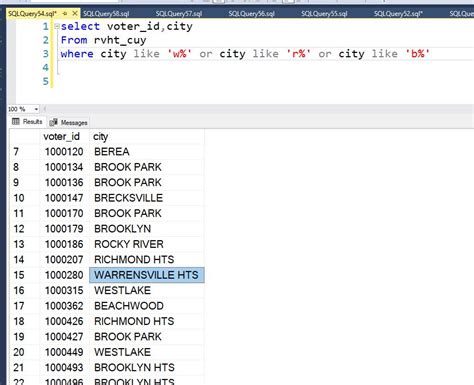Close the SQLQuery54.sql tab
474x385 pixels.
(75, 13)
